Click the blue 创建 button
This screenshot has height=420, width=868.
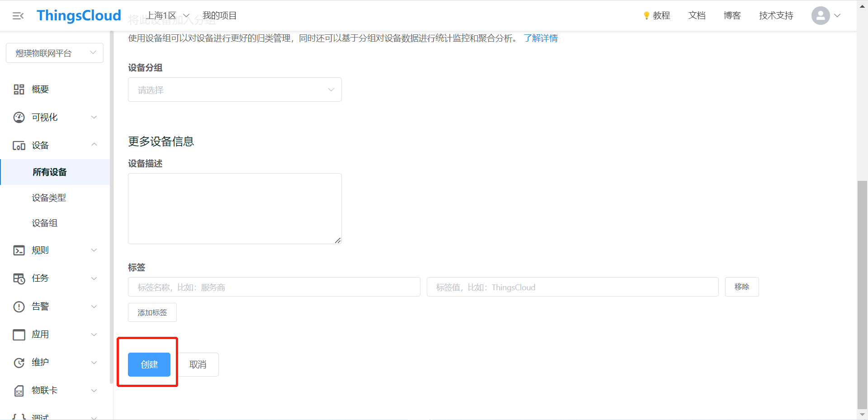click(149, 364)
